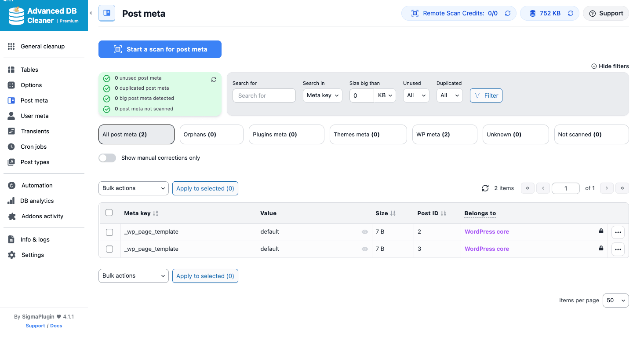
Task: Go to the previous page of results
Action: click(543, 188)
